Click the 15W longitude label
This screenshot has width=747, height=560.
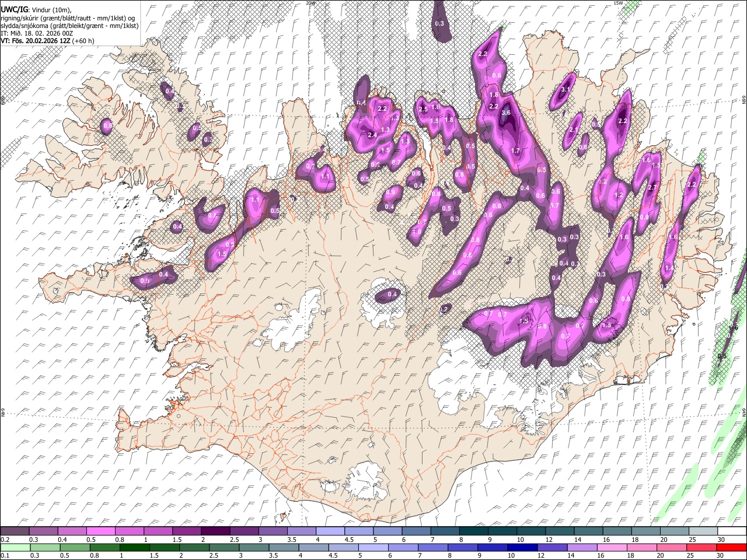point(618,3)
